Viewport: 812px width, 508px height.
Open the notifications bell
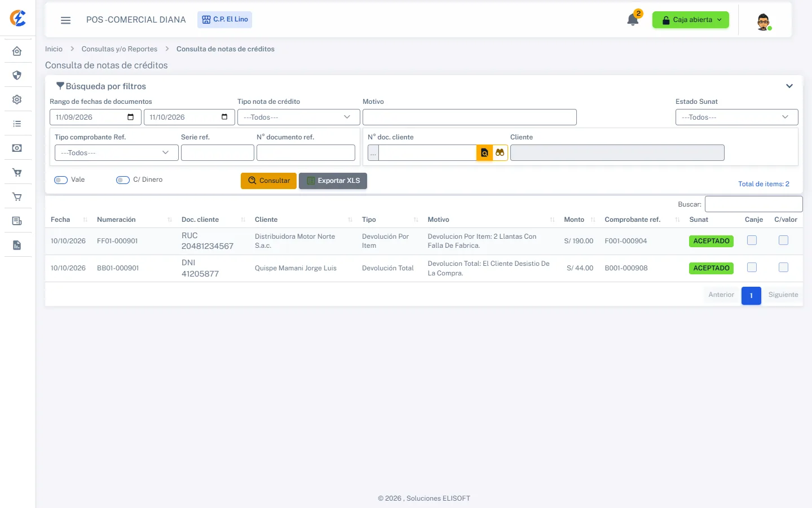click(x=633, y=20)
